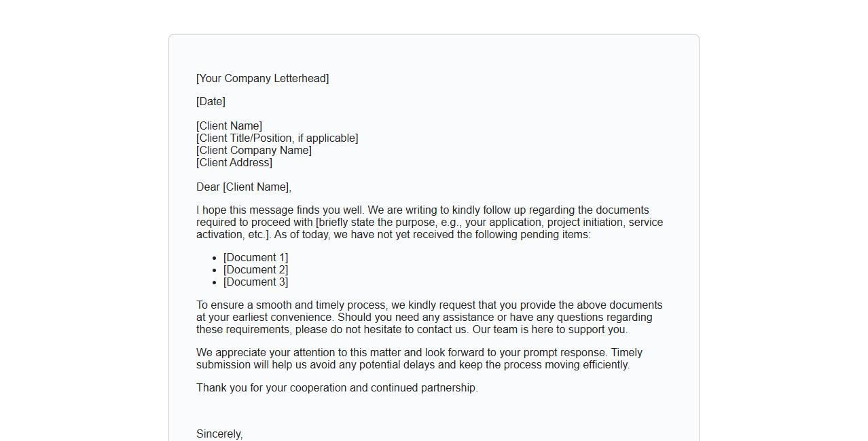868x441 pixels.
Task: Place cursor on the [Client Name] address line
Action: 229,126
